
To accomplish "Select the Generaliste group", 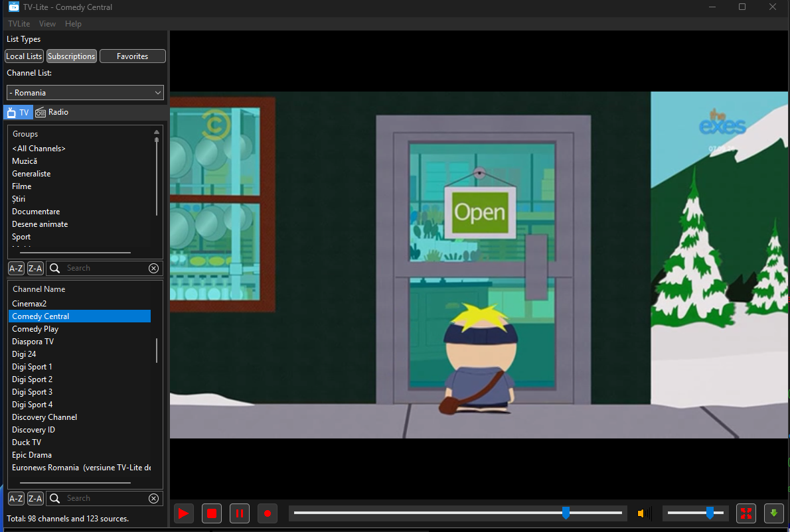I will coord(31,174).
